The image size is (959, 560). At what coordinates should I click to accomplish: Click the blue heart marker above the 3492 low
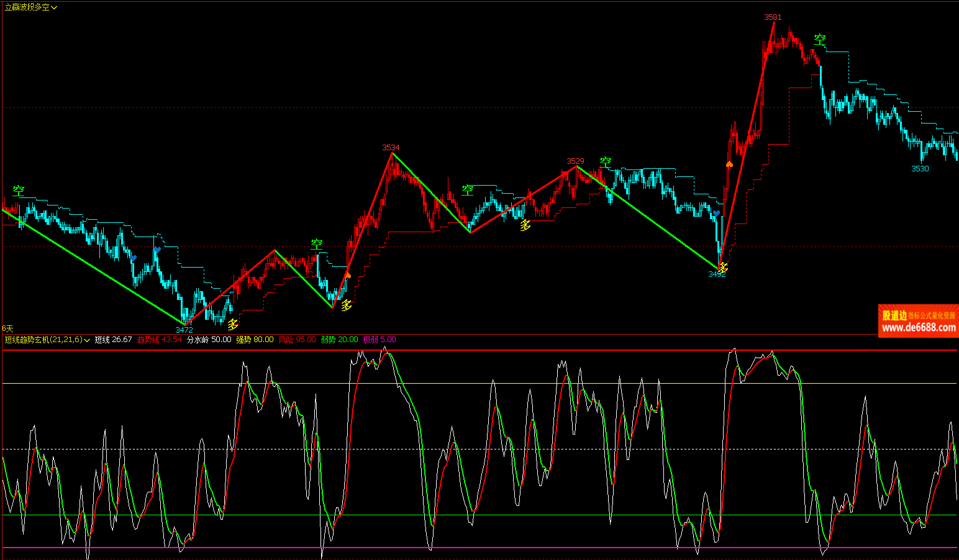point(716,214)
